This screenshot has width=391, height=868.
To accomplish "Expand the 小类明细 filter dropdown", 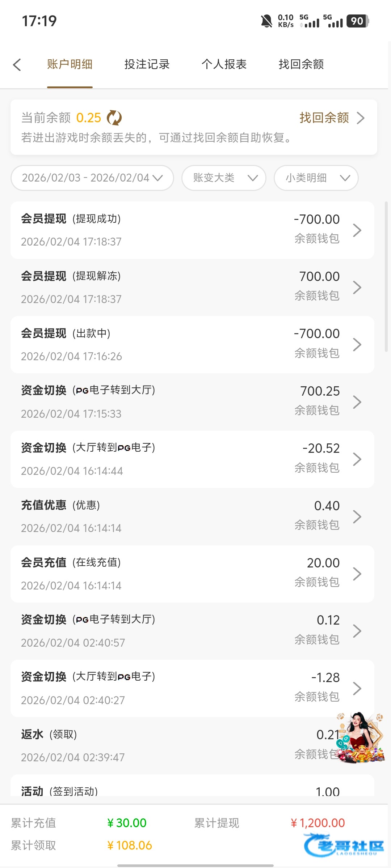I will click(x=316, y=178).
